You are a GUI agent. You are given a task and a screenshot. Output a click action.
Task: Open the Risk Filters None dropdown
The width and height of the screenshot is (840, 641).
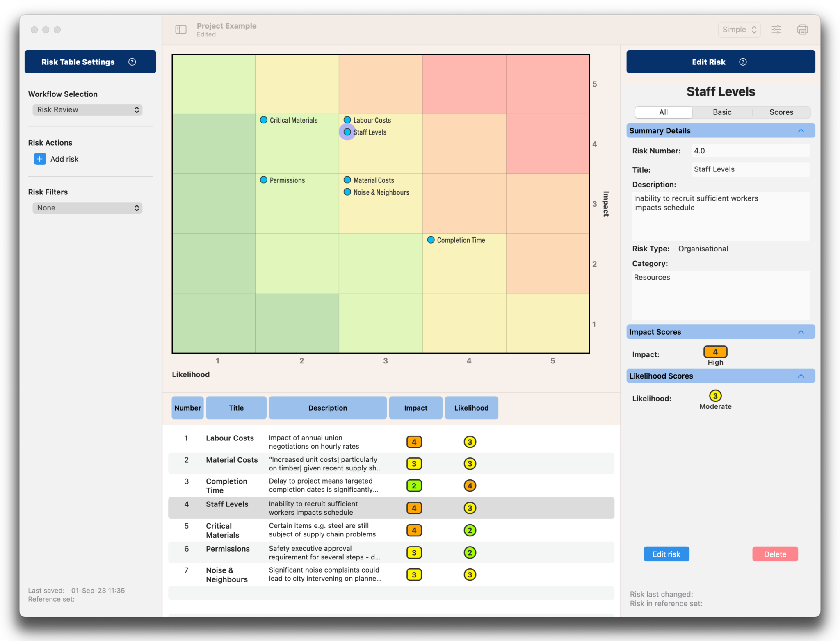(87, 208)
